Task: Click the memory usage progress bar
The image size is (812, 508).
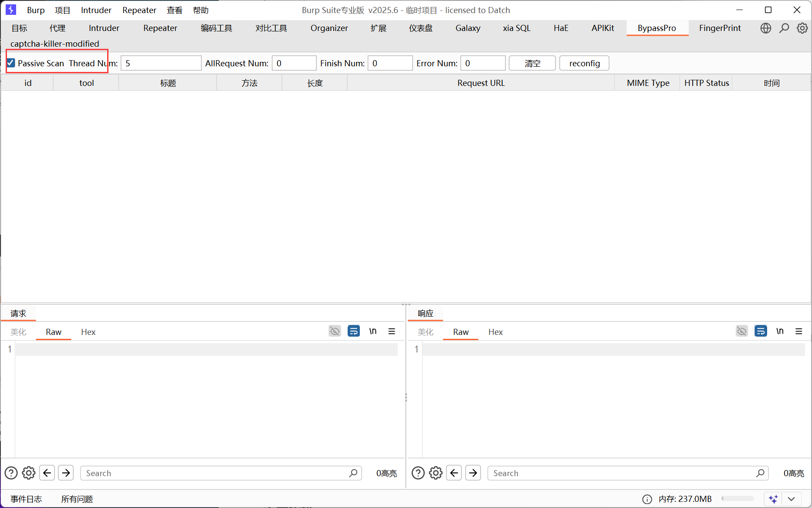Action: coord(738,499)
